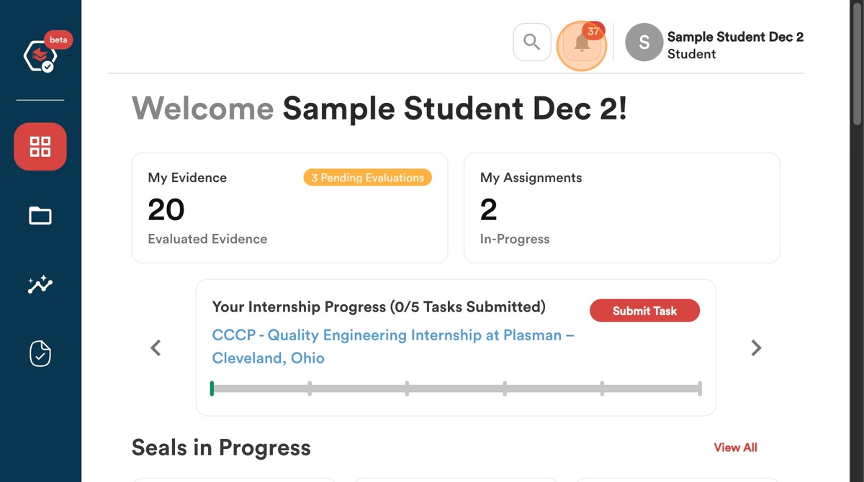
Task: Open the sparkline analytics icon in sidebar
Action: pos(40,284)
